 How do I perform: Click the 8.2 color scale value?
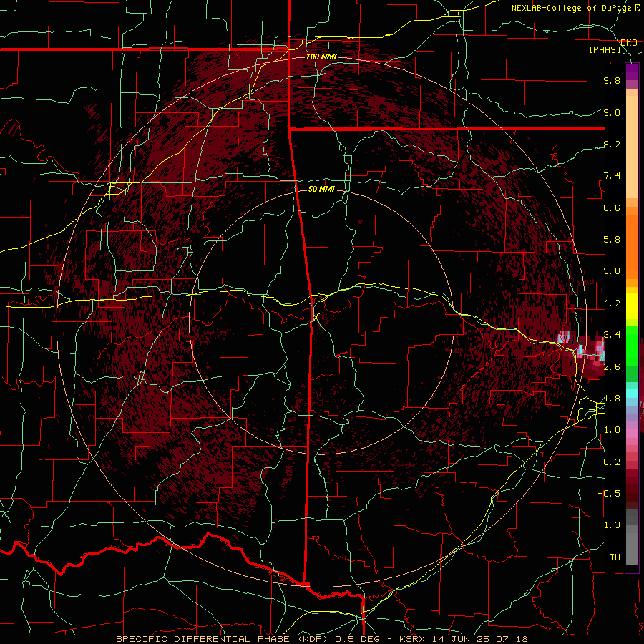612,144
